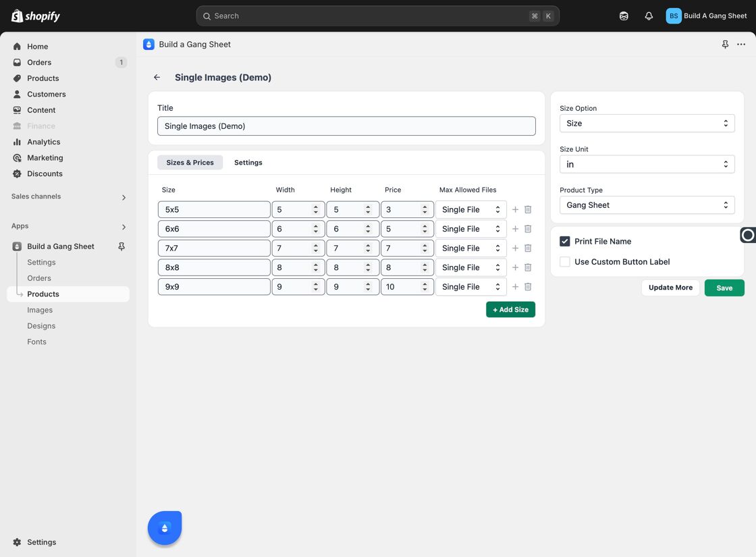Click the Build a Gang Sheet app icon in header
Screen dimensions: 756x557
148,45
